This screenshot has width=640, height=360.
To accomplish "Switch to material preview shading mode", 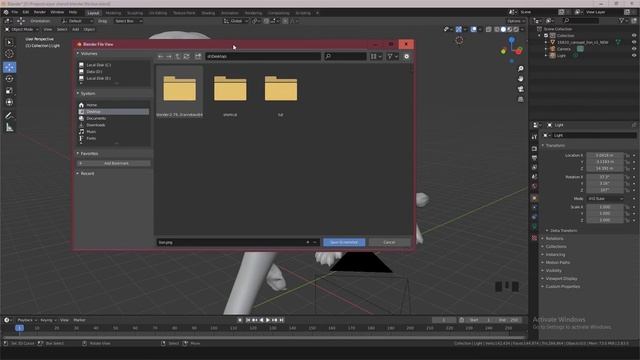I will click(x=510, y=29).
